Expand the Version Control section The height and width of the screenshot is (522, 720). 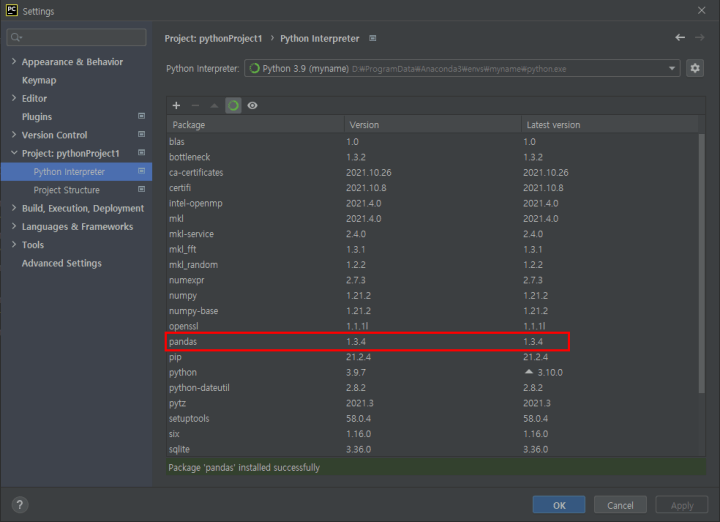pos(14,135)
